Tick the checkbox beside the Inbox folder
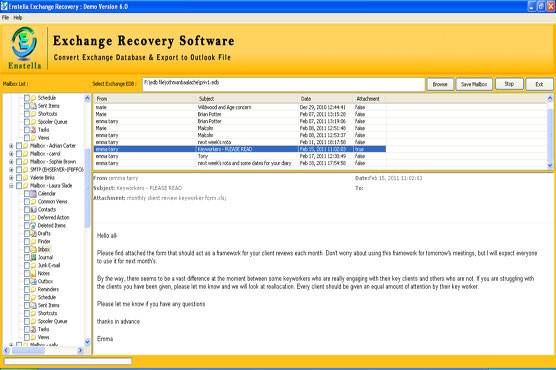Viewport: 556px width, 370px height. [27, 249]
